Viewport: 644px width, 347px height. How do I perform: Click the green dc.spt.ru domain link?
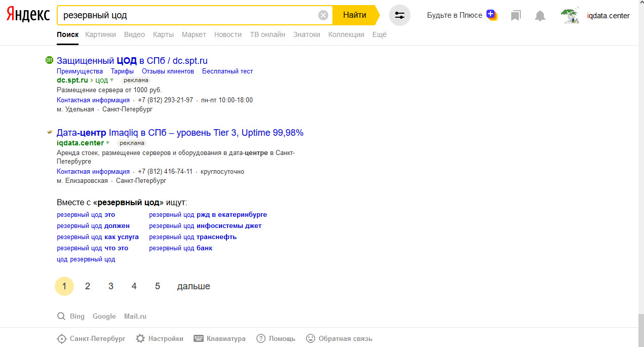tap(72, 80)
